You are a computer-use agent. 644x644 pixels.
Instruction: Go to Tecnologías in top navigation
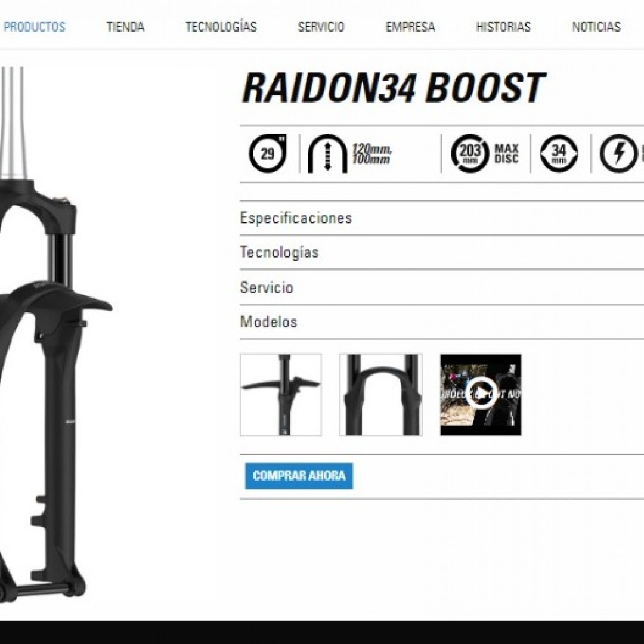221,27
